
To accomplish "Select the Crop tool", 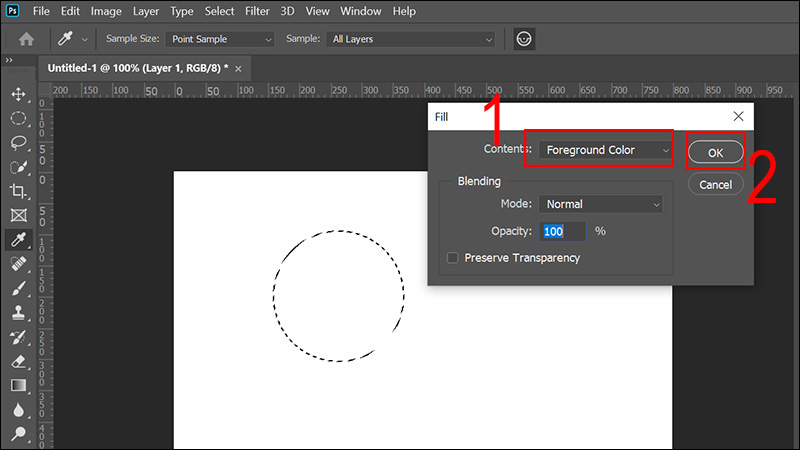I will 18,191.
